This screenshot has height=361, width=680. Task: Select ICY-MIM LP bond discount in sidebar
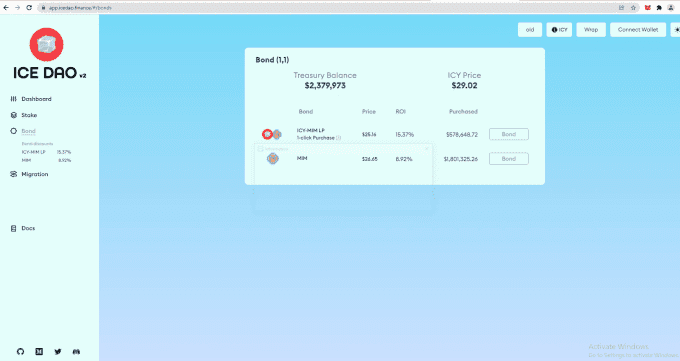46,152
